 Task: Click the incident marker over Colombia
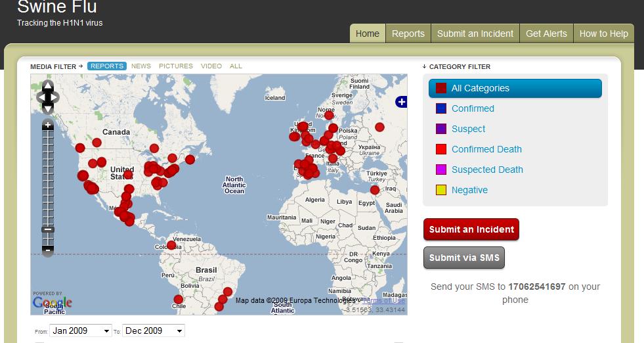(172, 246)
